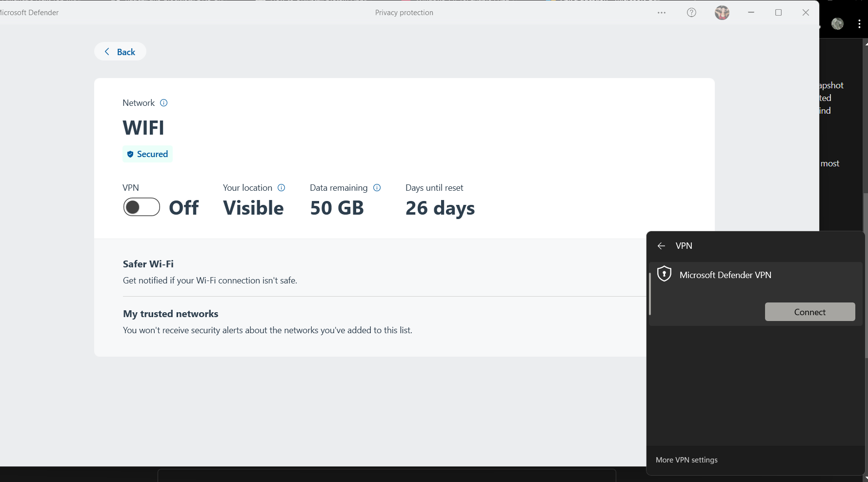Open the Your location info icon

point(282,188)
